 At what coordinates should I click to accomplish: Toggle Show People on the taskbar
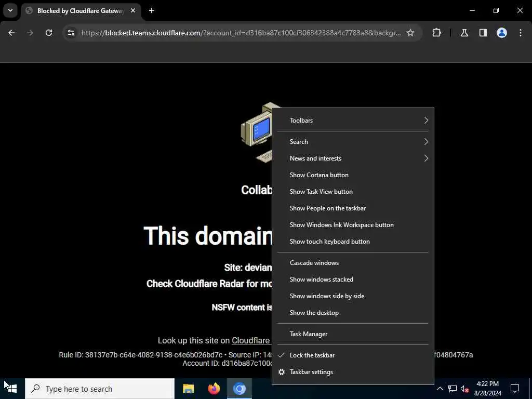coord(353,208)
